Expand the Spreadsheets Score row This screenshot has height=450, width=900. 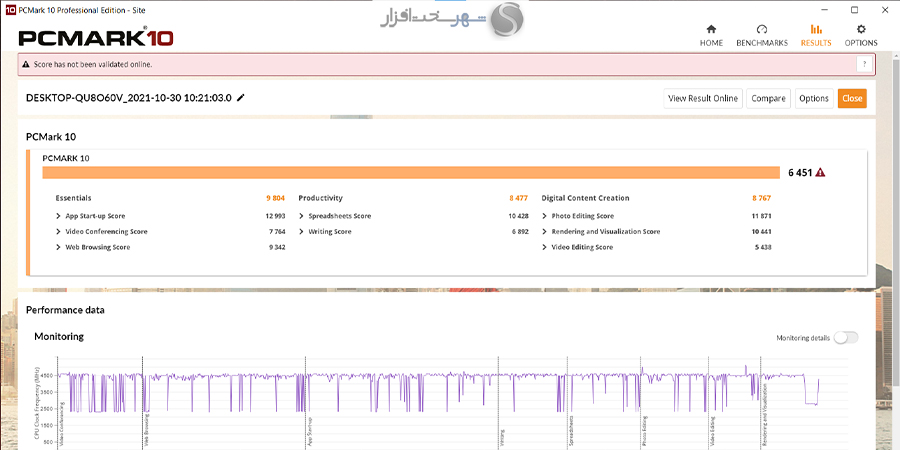[302, 216]
